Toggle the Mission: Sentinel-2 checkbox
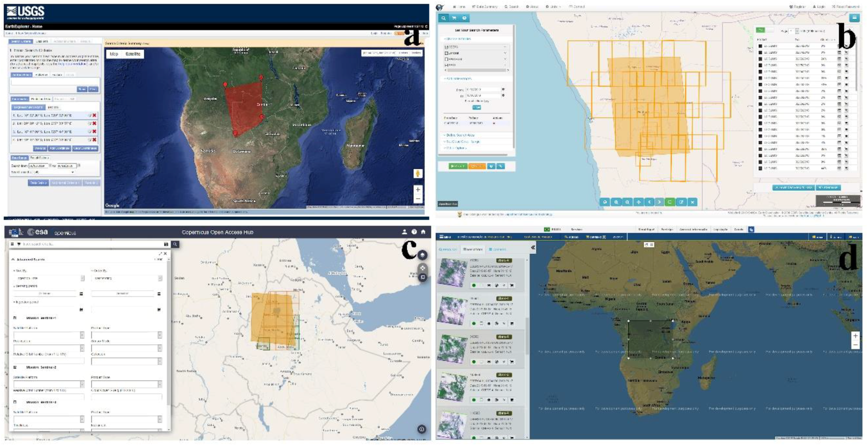This screenshot has height=445, width=868. [15, 367]
